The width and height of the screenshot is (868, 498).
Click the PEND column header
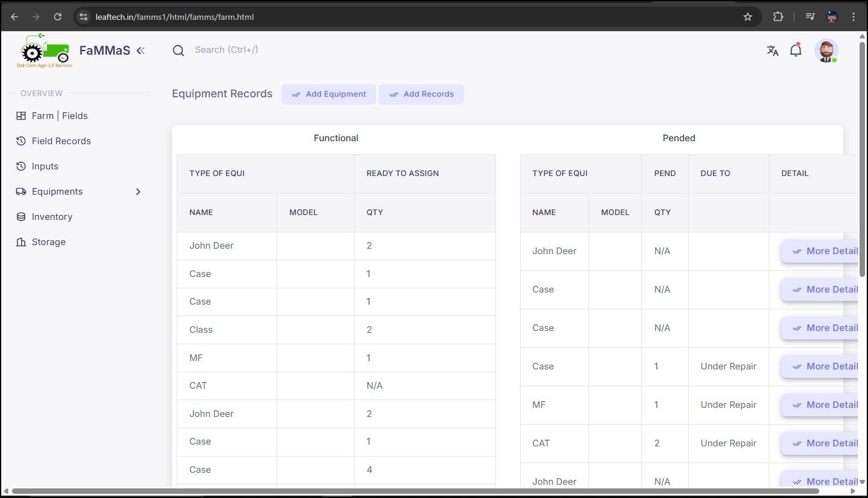pos(665,174)
